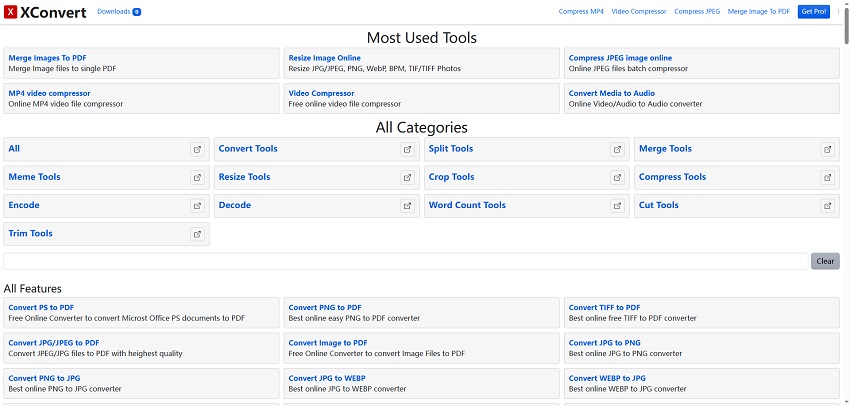The image size is (850, 406).
Task: Open external link icon for Convert Tools
Action: (407, 150)
